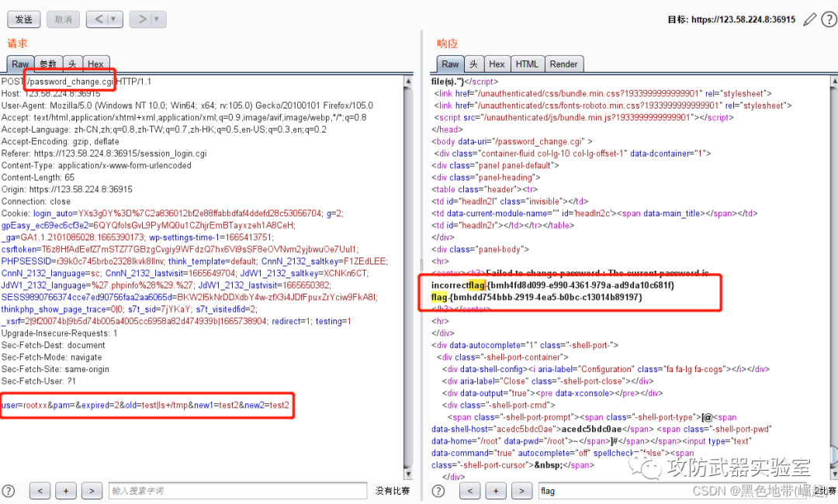The image size is (838, 504).
Task: Click the /password_change.cgi path in request line
Action: pos(71,81)
